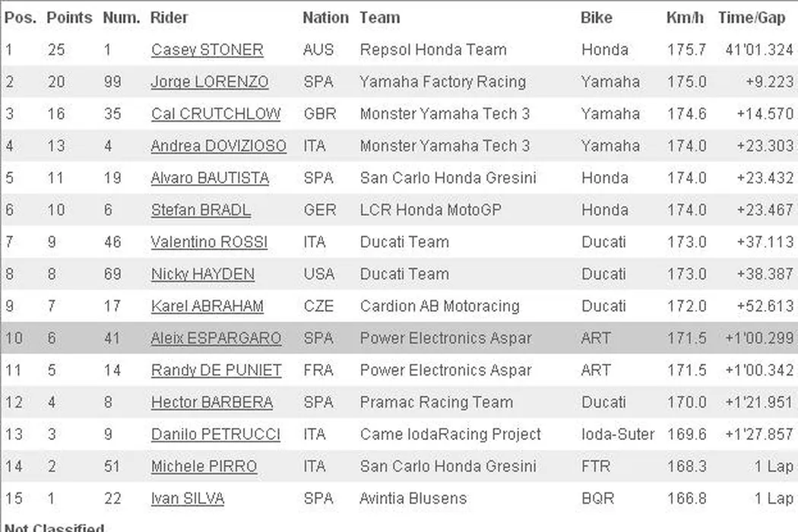Open Danilo PETRUCCI rider link
The height and width of the screenshot is (532, 798).
pyautogui.click(x=215, y=435)
